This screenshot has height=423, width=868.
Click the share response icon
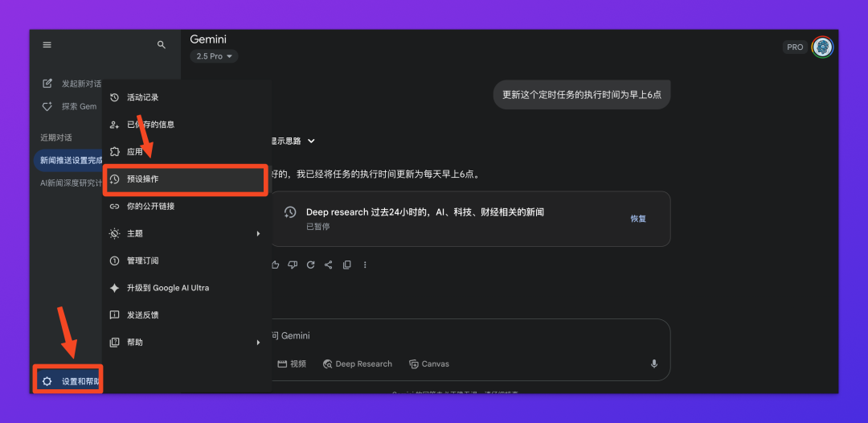pos(328,265)
